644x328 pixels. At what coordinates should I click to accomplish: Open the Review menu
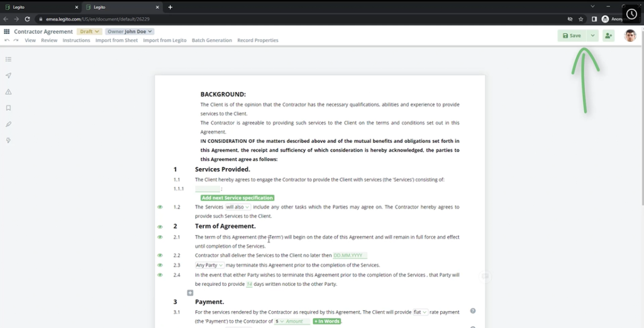pos(49,40)
